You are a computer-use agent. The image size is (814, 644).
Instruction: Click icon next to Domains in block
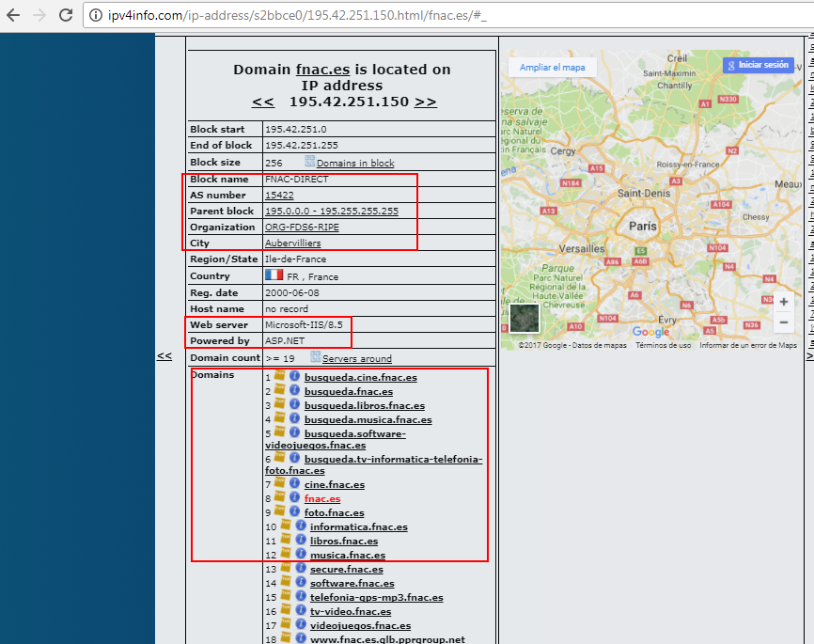click(309, 162)
